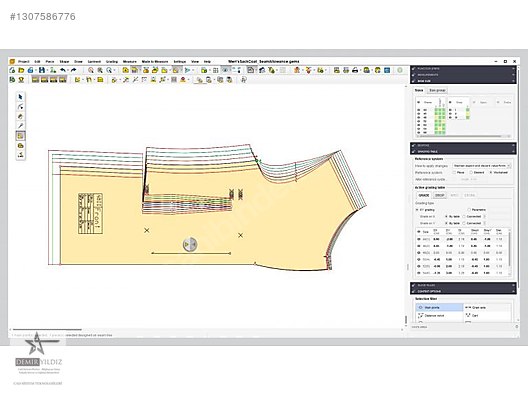Click the eye visibility icon in the top toolbar
This screenshot has height=396, width=528.
coord(225,70)
